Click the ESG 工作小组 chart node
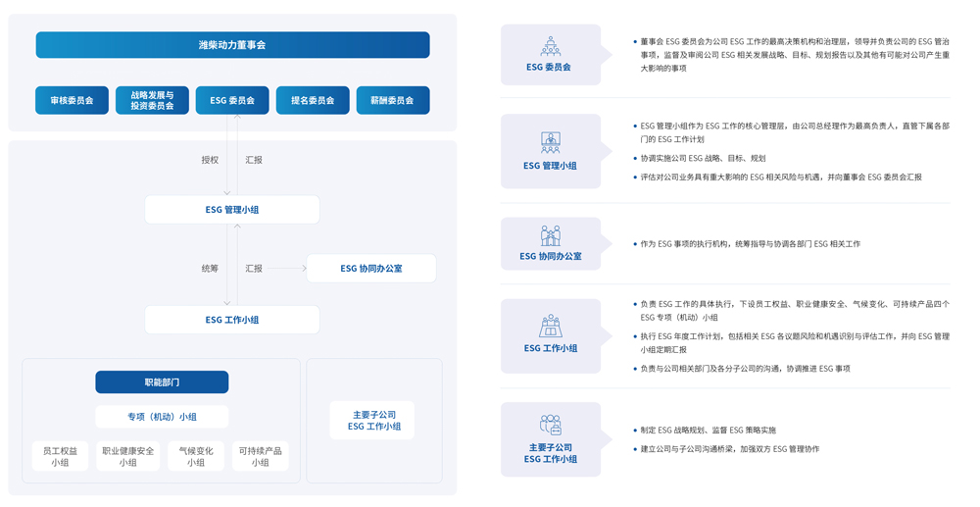The height and width of the screenshot is (507, 980). (232, 320)
